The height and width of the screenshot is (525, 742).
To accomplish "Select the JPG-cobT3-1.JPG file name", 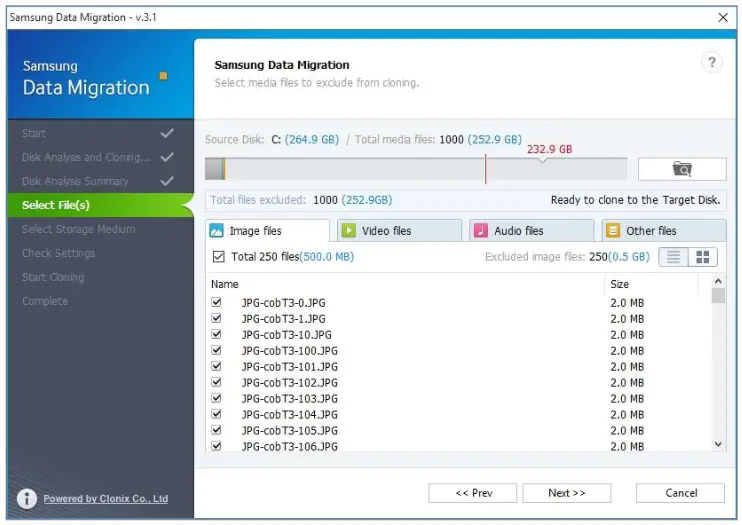I will click(283, 319).
